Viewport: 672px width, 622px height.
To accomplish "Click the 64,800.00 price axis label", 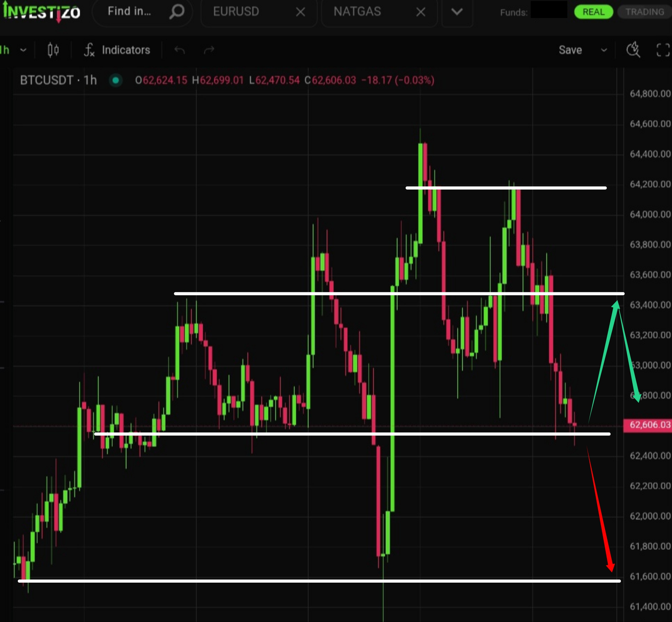I will (x=650, y=93).
